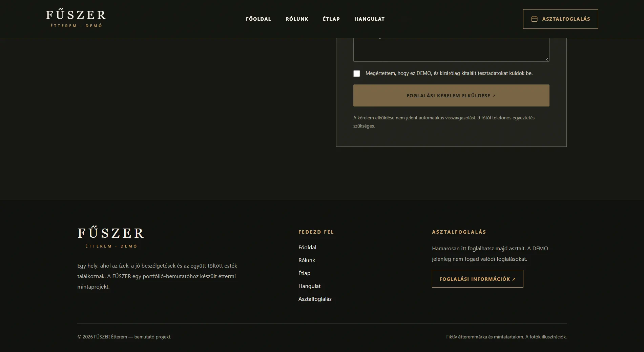644x352 pixels.
Task: Open the footer Asztalfoglalás link
Action: (x=315, y=299)
